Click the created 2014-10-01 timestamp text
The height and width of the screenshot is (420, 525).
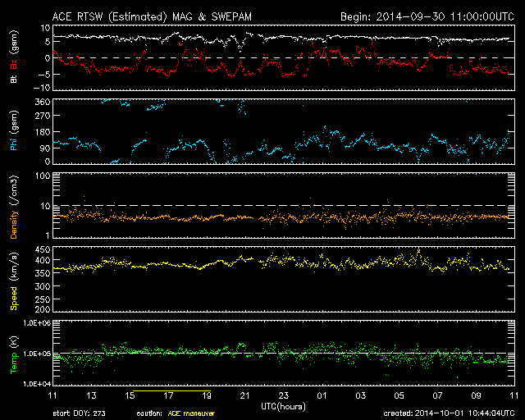[451, 414]
